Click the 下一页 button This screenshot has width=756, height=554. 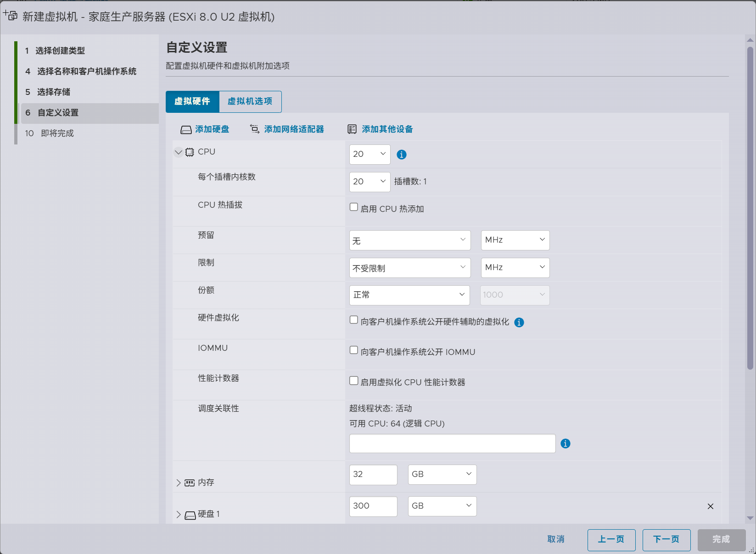pos(666,539)
